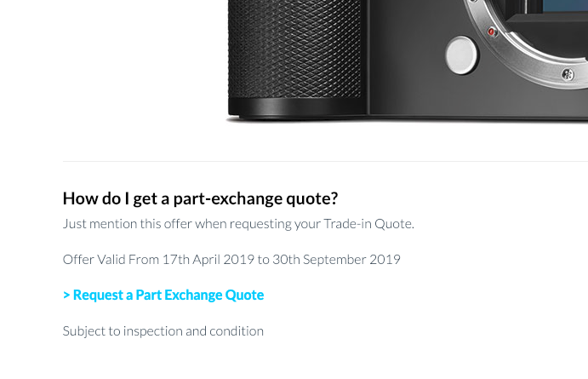Click the horizontal divider line below the camera
The height and width of the screenshot is (379, 588).
323,161
